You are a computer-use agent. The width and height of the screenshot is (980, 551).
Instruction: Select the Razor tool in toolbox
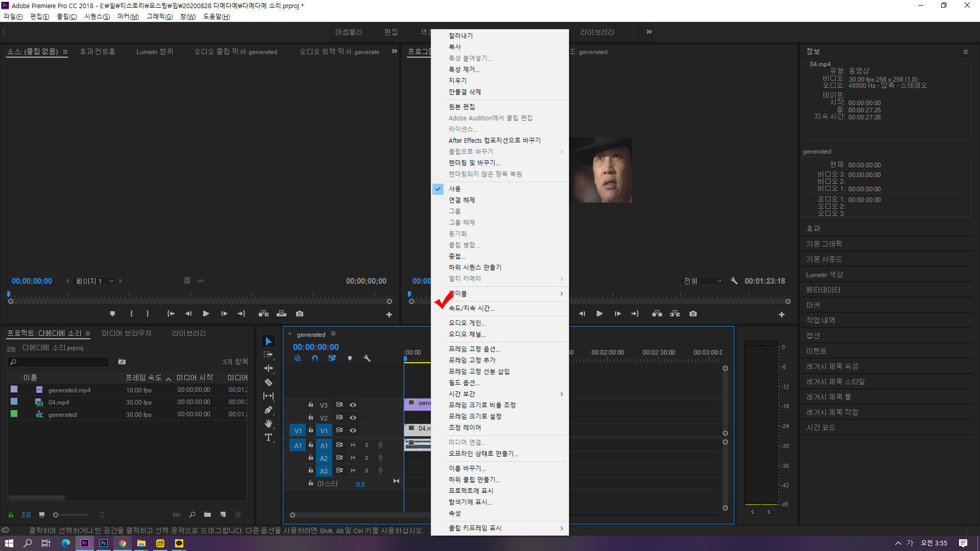tap(268, 382)
